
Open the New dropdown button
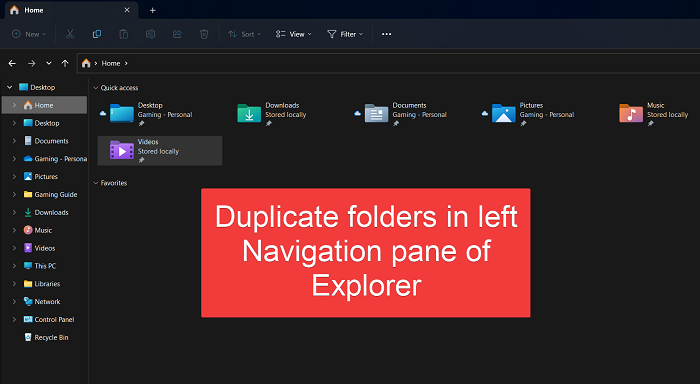(29, 34)
